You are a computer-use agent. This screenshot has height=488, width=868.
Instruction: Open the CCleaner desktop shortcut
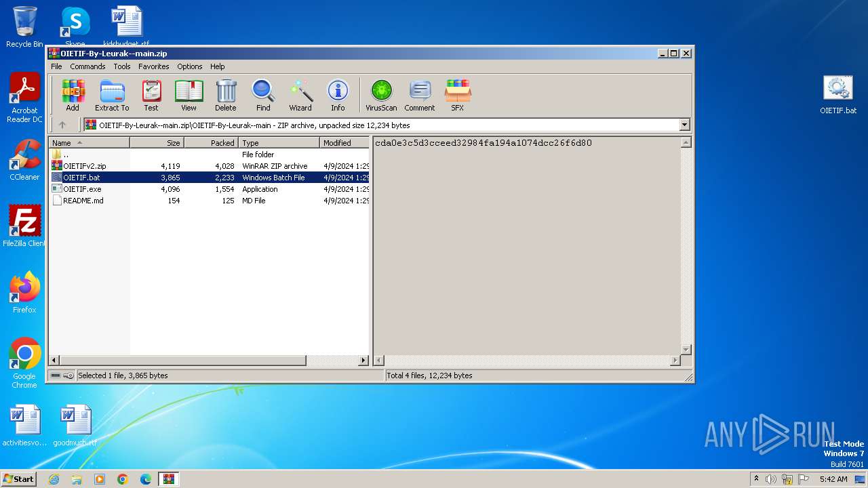[24, 160]
